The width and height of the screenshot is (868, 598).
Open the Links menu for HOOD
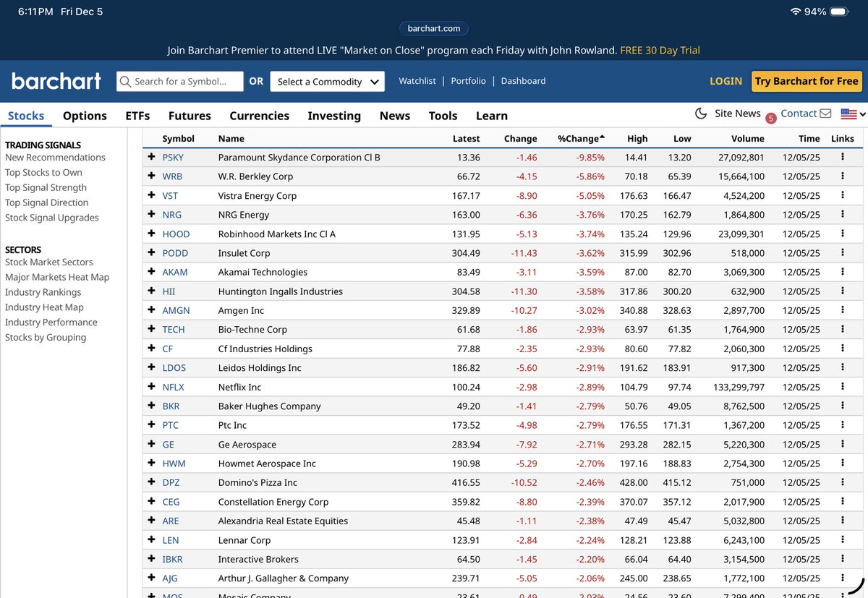click(843, 234)
